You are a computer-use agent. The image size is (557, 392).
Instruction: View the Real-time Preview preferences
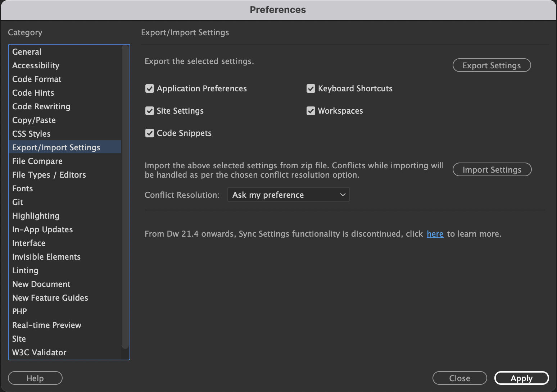pyautogui.click(x=46, y=325)
